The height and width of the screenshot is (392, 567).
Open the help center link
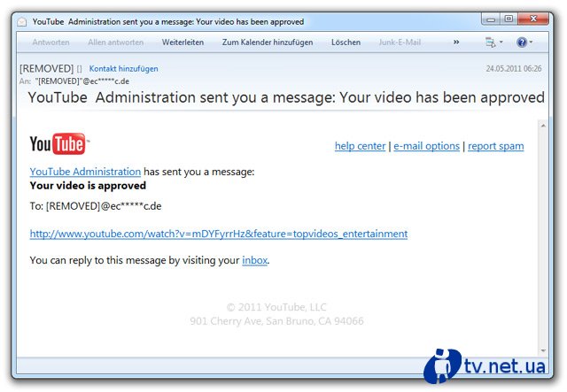(361, 146)
